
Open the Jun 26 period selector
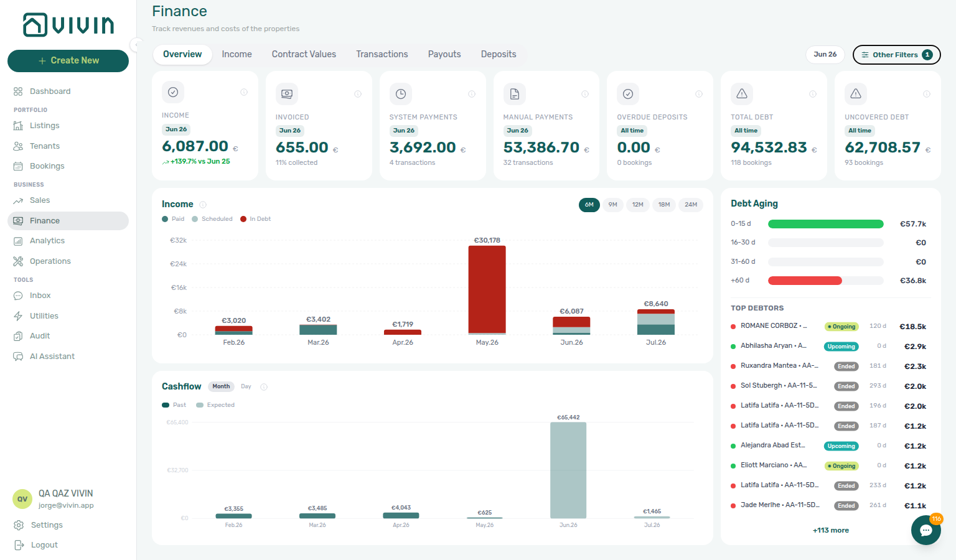point(825,55)
